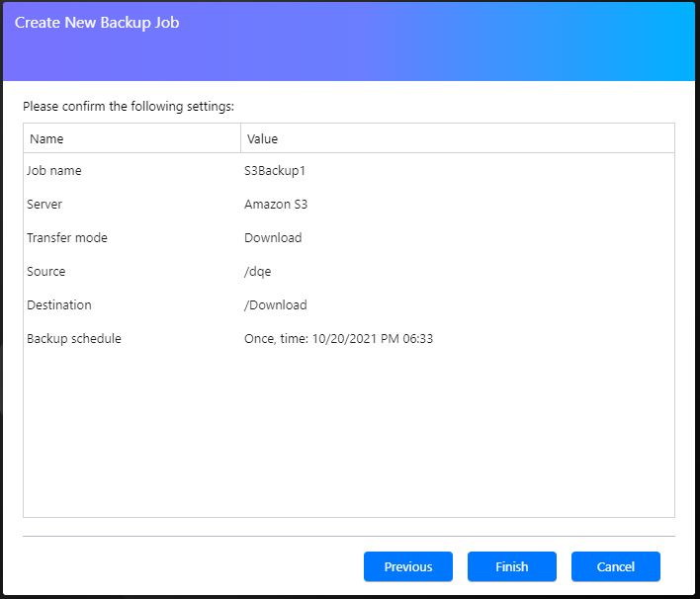Click the Value column header

(x=262, y=139)
